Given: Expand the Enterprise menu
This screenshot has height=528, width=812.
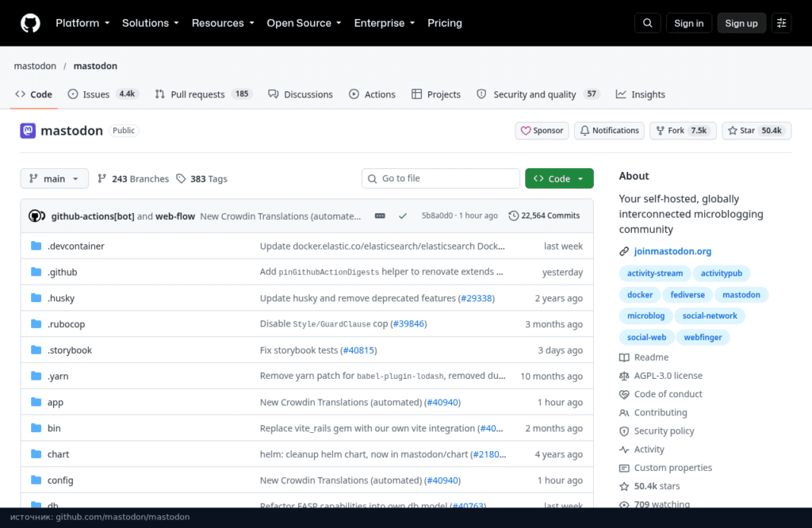Looking at the screenshot, I should click(385, 23).
